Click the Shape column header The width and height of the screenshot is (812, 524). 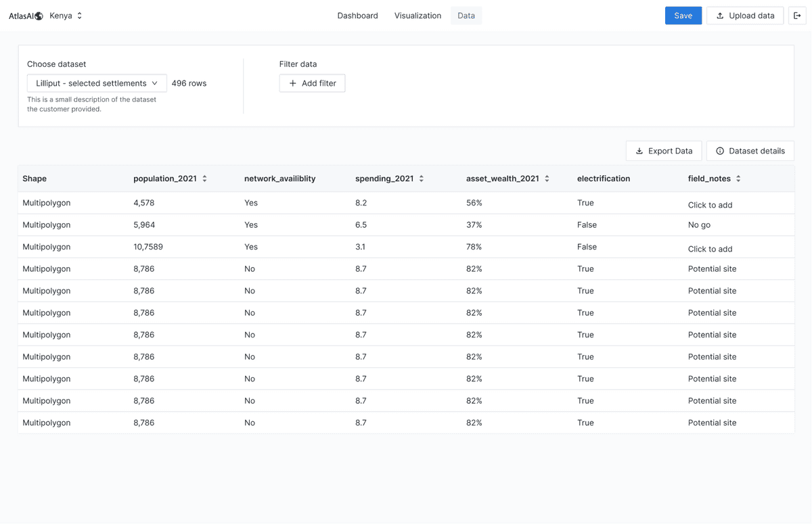[35, 178]
